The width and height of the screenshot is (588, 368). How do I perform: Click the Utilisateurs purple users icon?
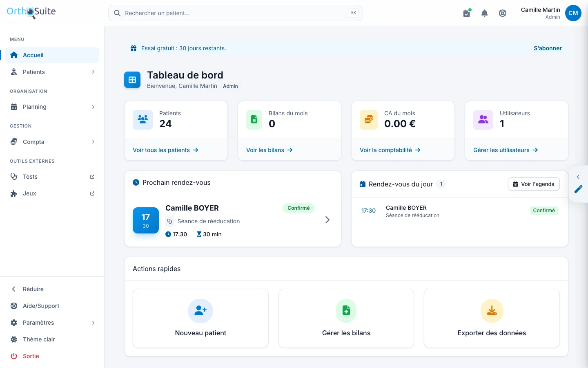point(483,119)
